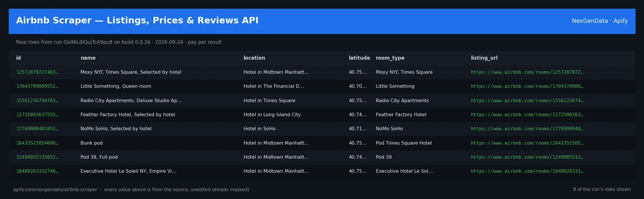Open listing URL for Feather Factory Hotel

[527, 115]
